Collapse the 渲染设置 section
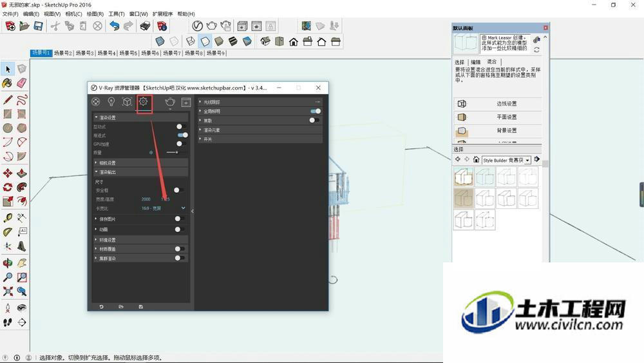 [141, 117]
